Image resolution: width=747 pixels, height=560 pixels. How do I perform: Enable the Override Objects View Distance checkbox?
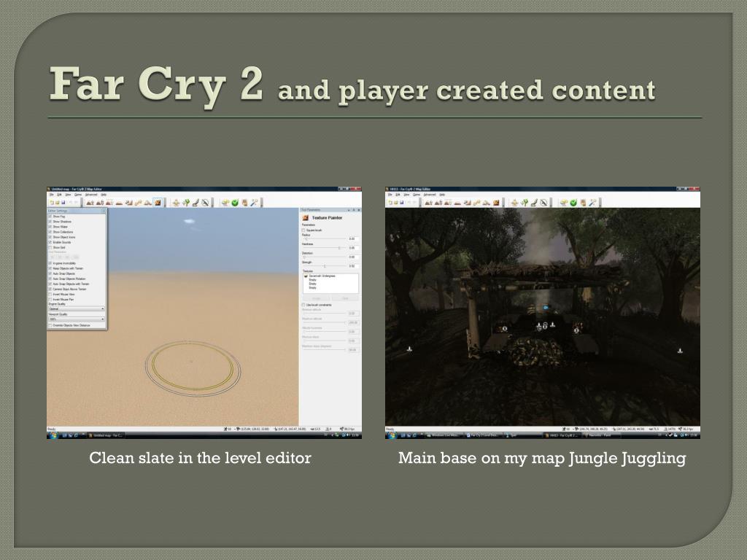point(50,325)
